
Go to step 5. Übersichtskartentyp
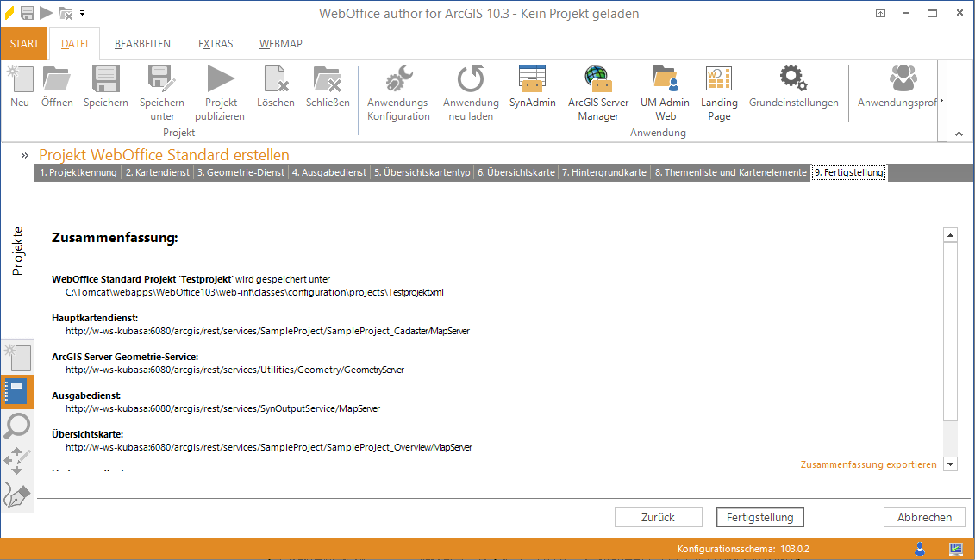(x=422, y=173)
